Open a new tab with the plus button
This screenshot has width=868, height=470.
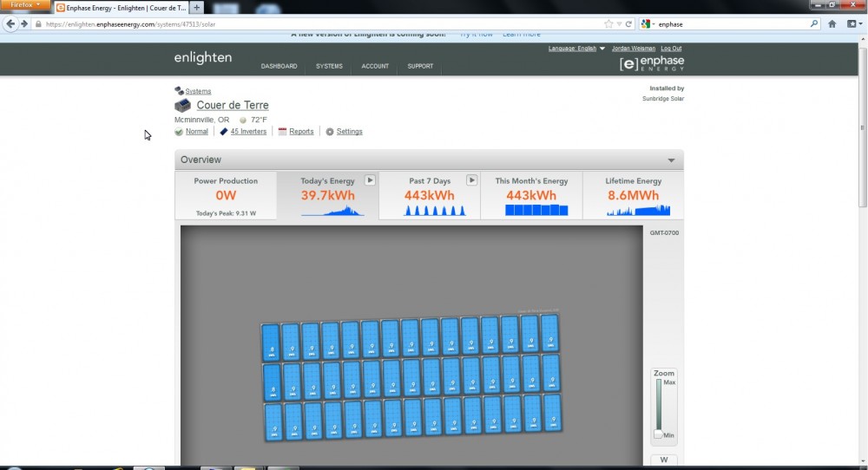(196, 8)
